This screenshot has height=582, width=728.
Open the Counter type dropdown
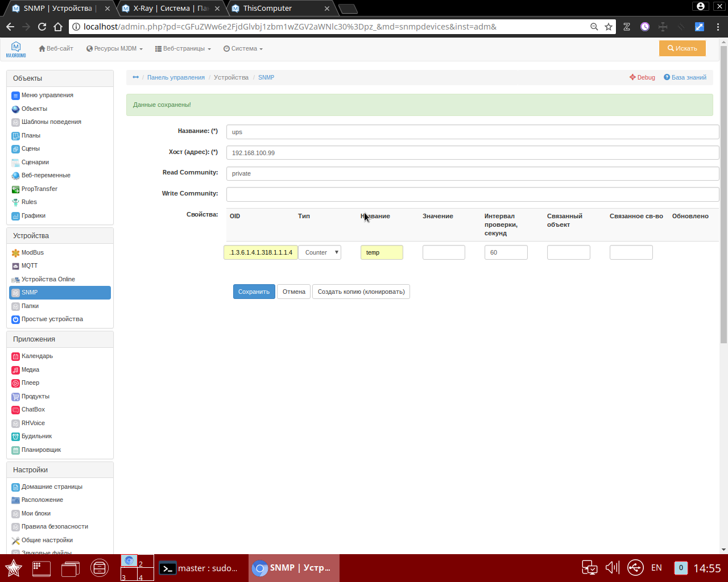pos(320,252)
